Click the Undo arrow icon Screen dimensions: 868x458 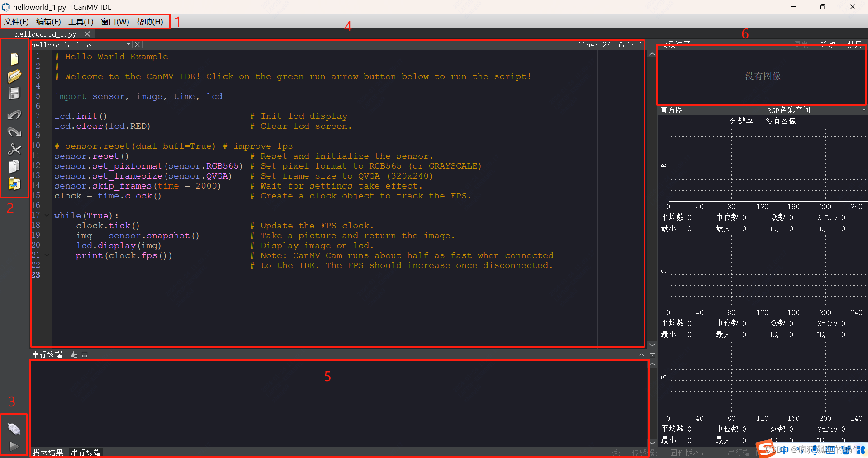click(x=14, y=115)
